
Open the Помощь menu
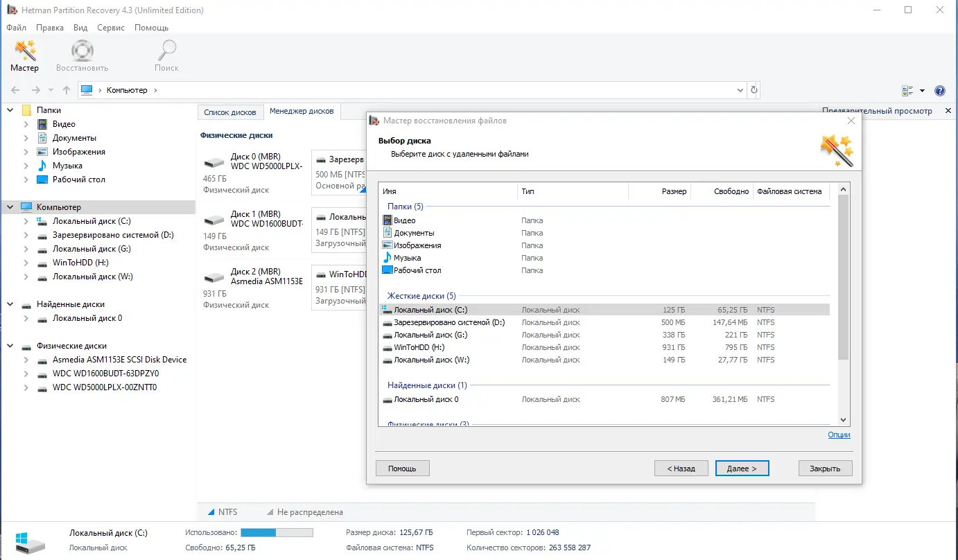(151, 28)
